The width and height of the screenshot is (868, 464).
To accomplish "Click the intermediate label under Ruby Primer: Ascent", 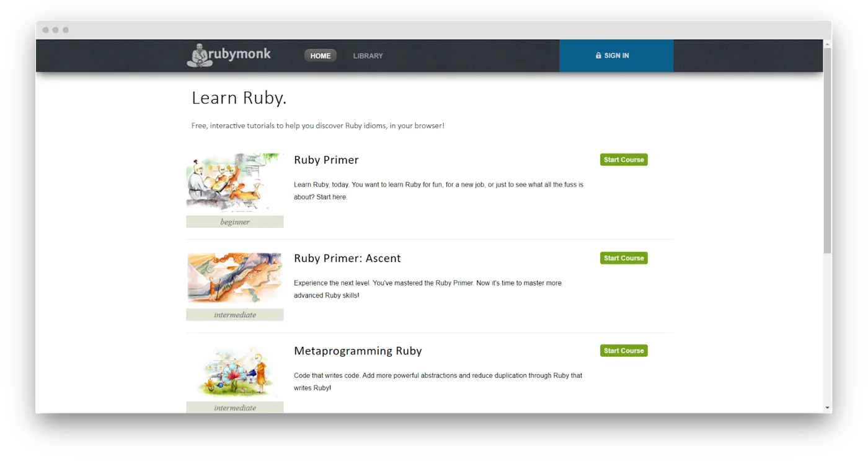I will coord(235,315).
